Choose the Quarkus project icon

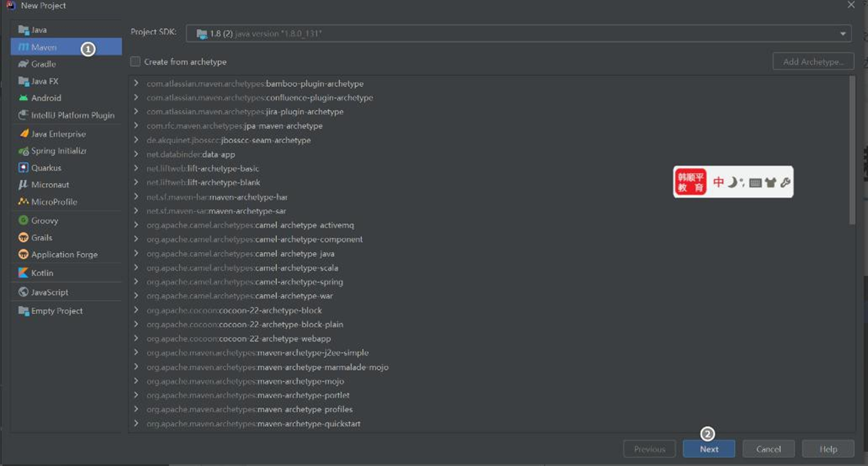(24, 168)
